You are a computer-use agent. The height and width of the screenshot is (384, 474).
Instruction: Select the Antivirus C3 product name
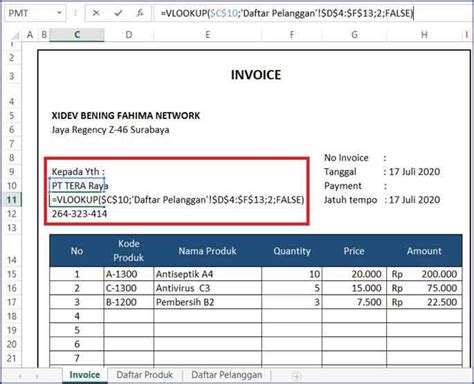click(x=208, y=288)
